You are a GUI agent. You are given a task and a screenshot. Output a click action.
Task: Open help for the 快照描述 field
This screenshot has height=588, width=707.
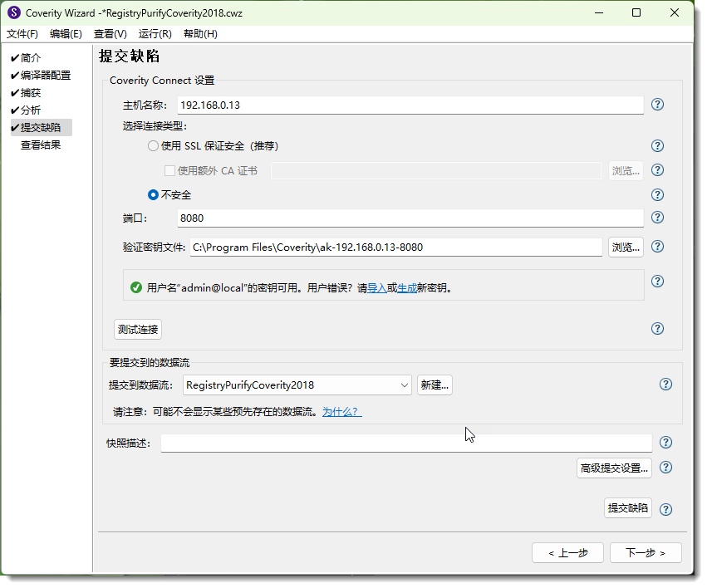point(665,443)
